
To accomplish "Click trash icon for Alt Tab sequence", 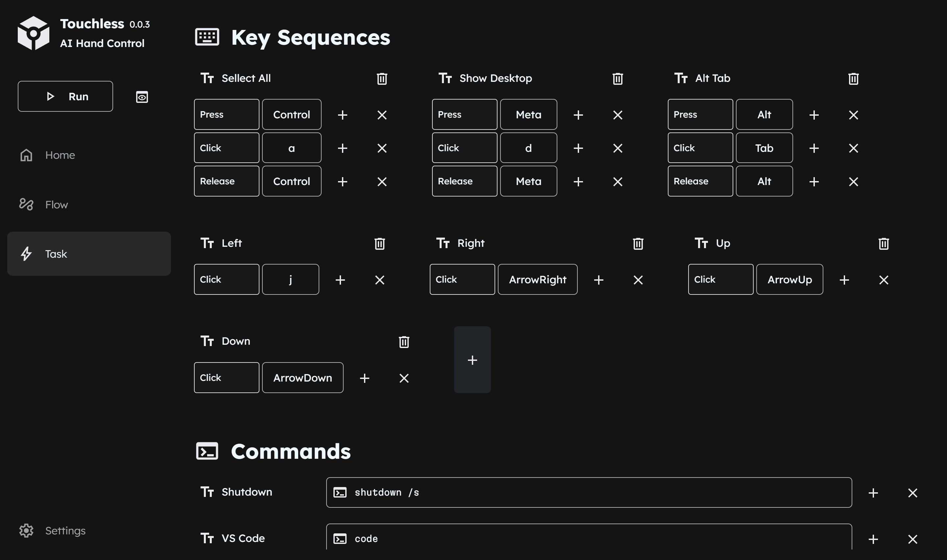I will point(853,79).
